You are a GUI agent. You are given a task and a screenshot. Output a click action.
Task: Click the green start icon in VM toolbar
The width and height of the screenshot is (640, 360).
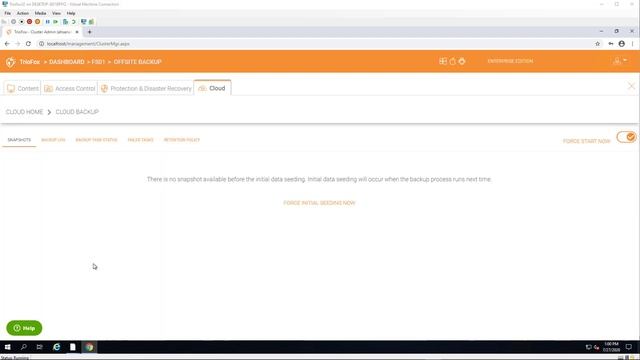tap(56, 22)
